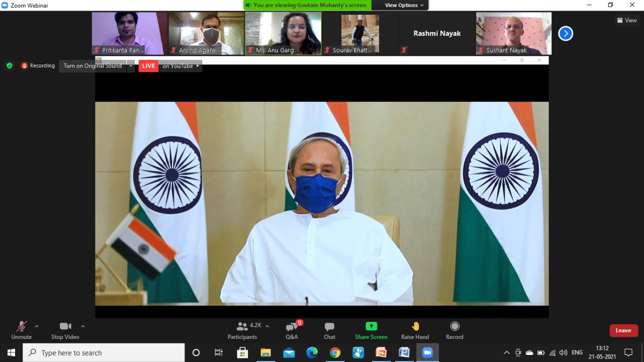Minimize the shared screen's inner window
This screenshot has height=362, width=644.
tap(505, 60)
